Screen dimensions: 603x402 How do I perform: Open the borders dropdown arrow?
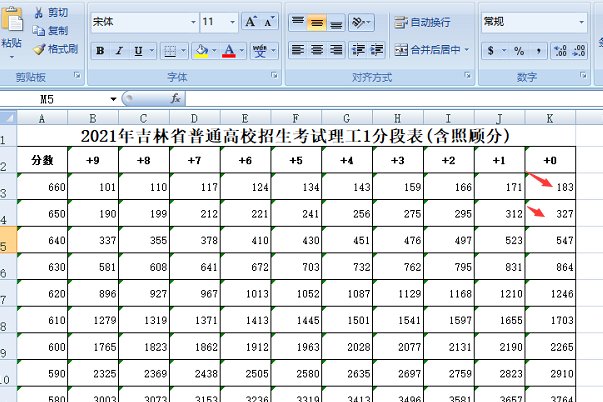point(183,50)
